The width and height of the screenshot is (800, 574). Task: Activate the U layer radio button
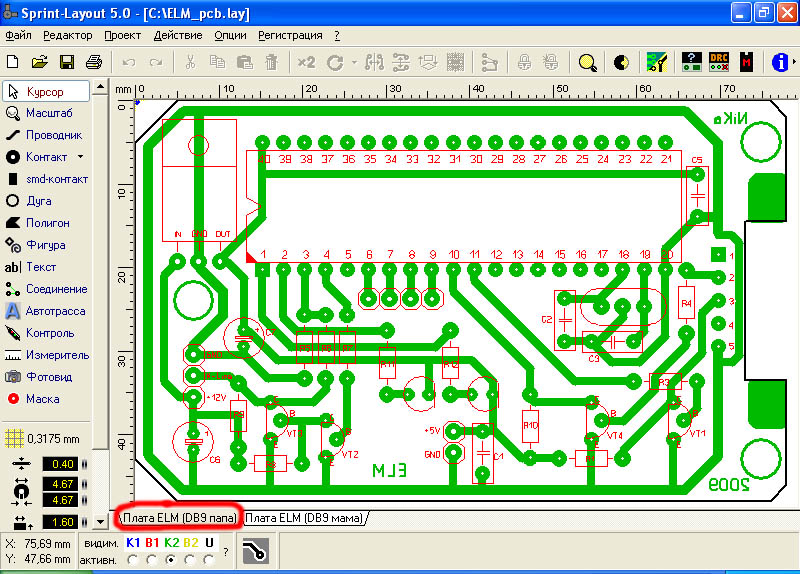coord(209,559)
